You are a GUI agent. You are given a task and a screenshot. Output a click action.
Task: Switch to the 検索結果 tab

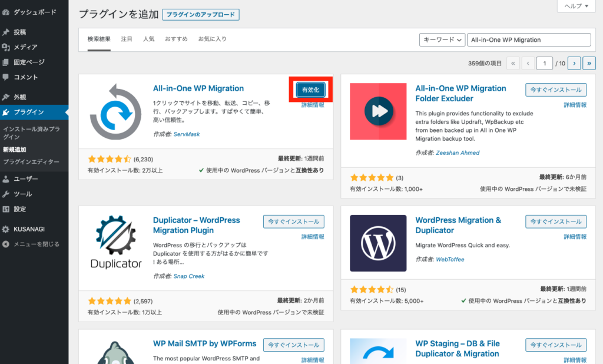[99, 39]
